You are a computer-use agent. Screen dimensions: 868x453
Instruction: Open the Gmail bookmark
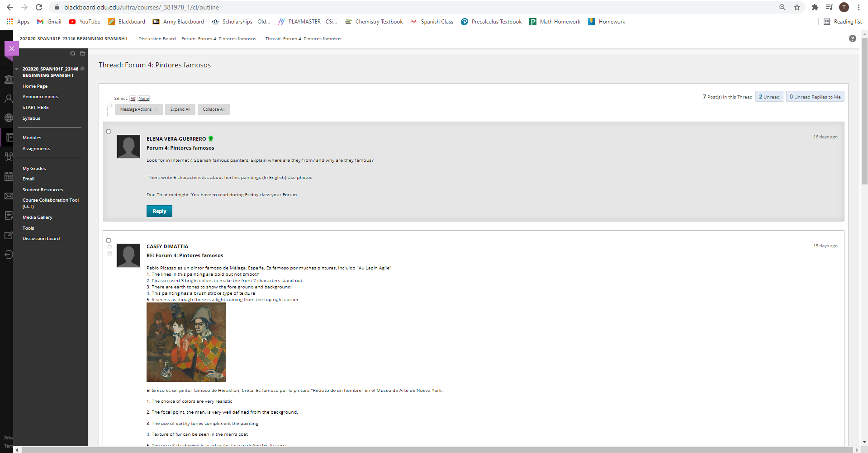tap(49, 22)
